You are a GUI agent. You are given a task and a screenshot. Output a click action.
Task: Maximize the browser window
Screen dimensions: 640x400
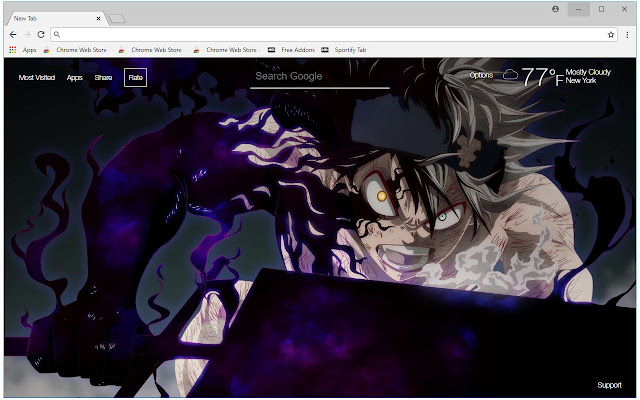(601, 9)
